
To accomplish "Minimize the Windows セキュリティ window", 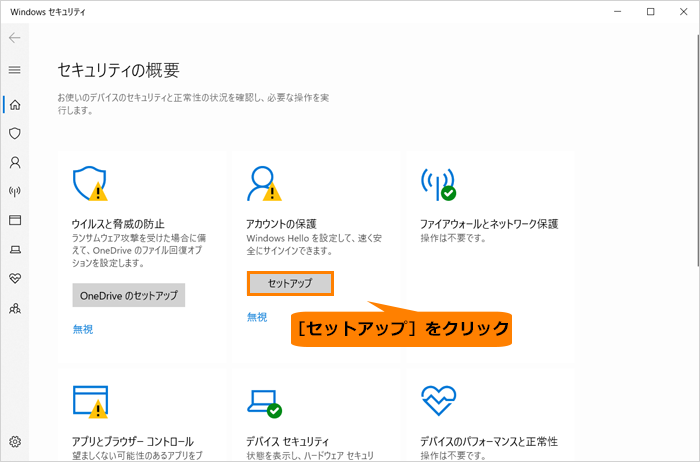I will [x=618, y=12].
